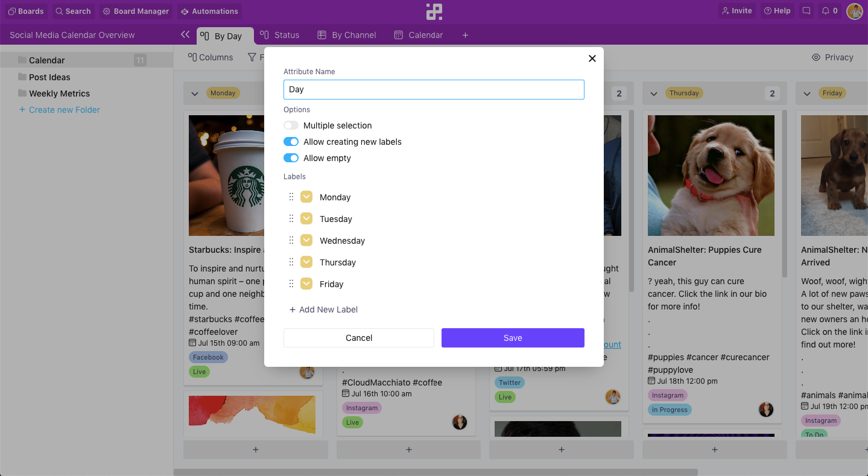Switch to the By Channel tab
This screenshot has height=476, width=868.
click(347, 35)
